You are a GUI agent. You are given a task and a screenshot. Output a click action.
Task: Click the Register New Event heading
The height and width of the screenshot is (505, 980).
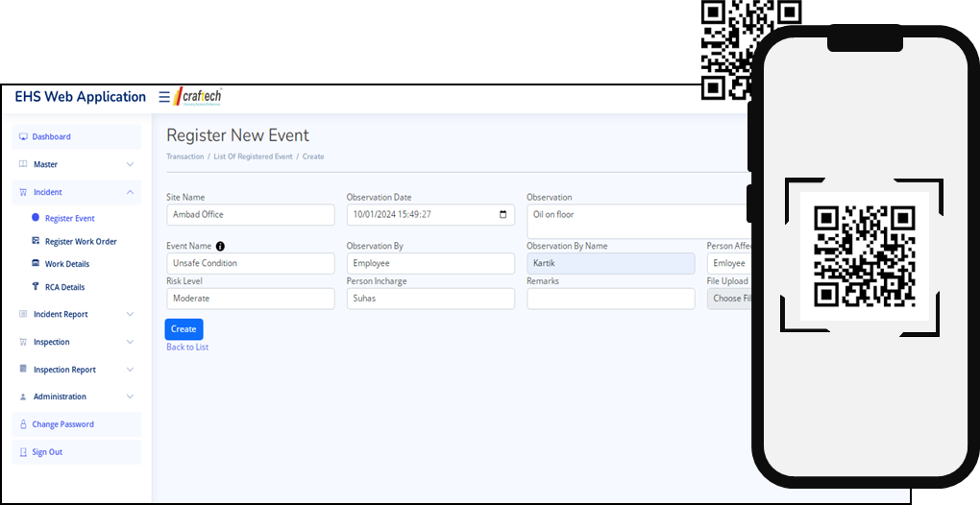point(237,135)
